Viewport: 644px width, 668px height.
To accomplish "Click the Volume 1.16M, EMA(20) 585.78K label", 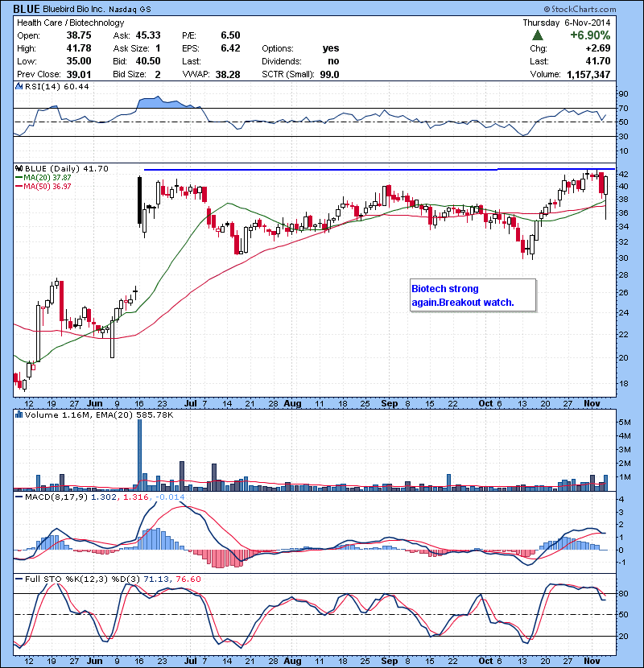I will click(x=99, y=414).
